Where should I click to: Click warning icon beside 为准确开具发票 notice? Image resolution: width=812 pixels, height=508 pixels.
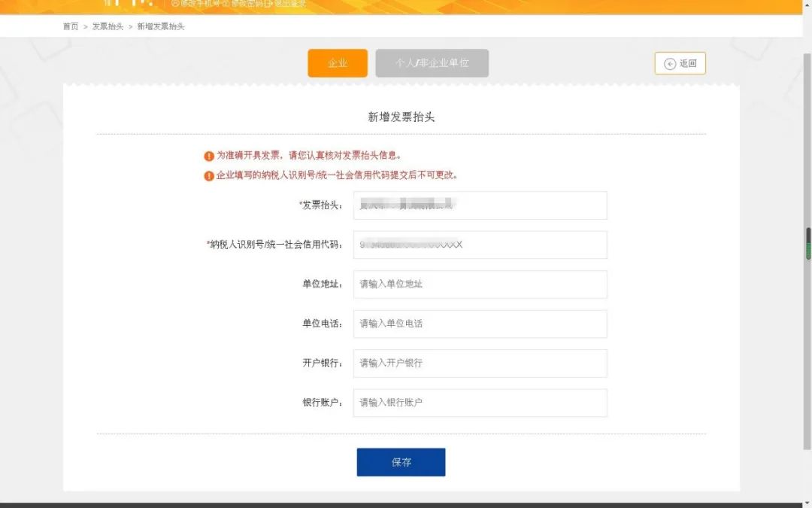[209, 156]
